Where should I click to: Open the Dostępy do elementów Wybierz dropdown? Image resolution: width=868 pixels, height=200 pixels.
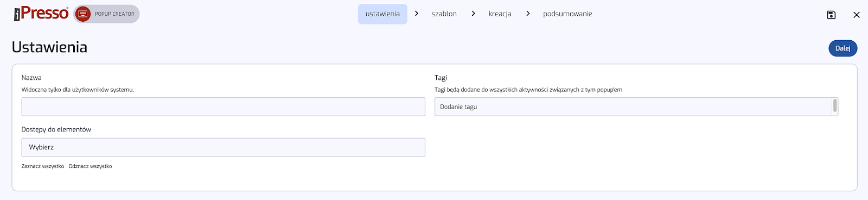tap(224, 147)
